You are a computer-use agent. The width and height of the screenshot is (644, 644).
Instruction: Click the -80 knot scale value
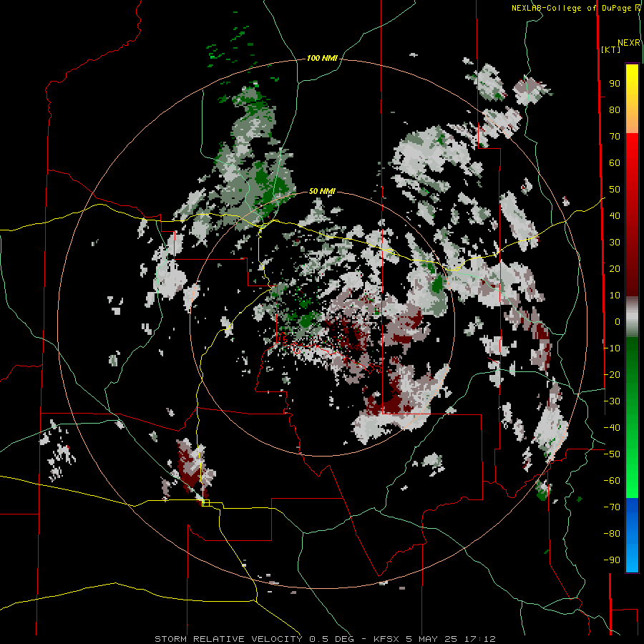(x=612, y=534)
